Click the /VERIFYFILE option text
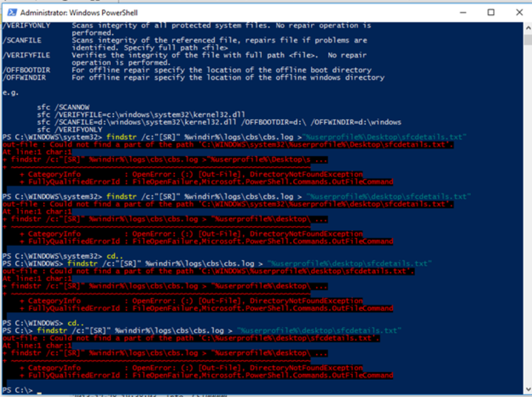532x397 pixels. click(26, 55)
